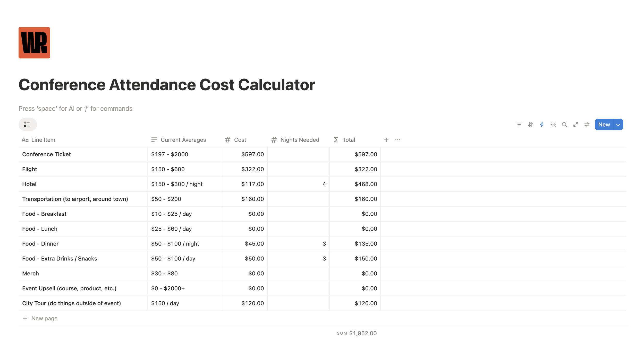Image resolution: width=644 pixels, height=350 pixels.
Task: Click the Cost column header
Action: coord(240,140)
